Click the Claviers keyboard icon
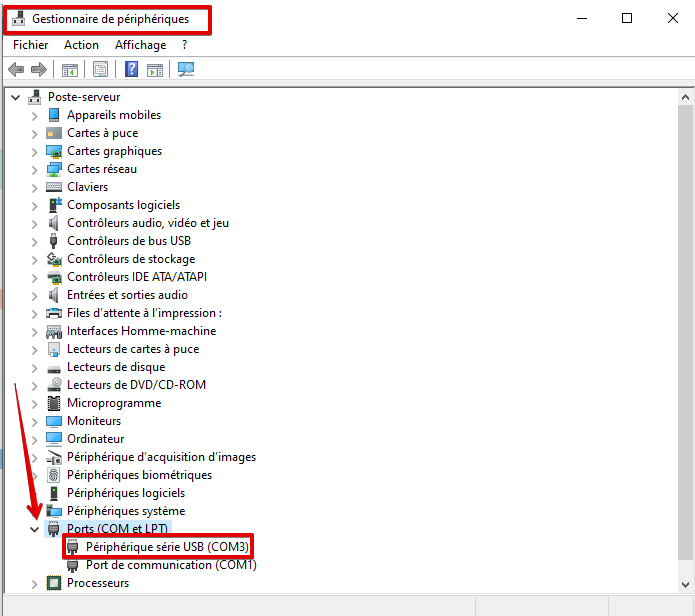695x616 pixels. coord(54,187)
